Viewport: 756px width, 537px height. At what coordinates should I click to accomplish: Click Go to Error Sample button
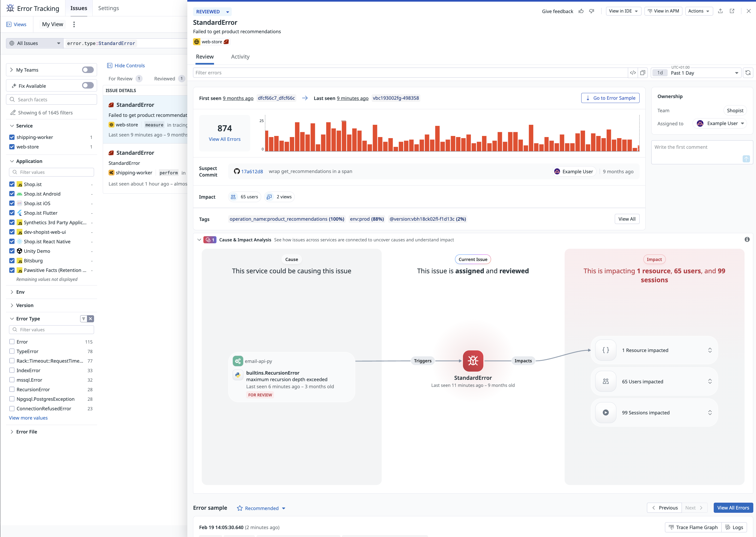point(610,98)
